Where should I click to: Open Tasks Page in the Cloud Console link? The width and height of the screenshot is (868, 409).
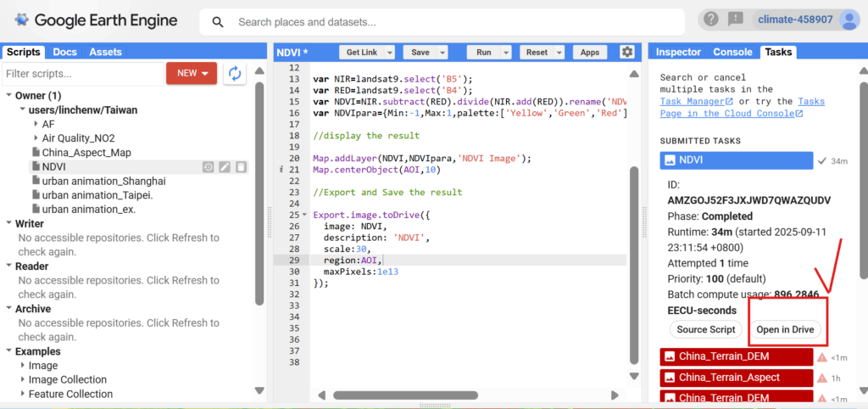click(743, 108)
